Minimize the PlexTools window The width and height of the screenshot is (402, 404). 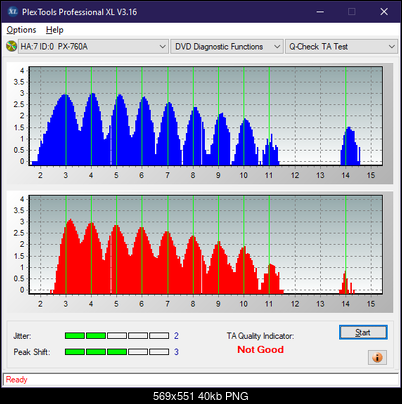pyautogui.click(x=320, y=12)
